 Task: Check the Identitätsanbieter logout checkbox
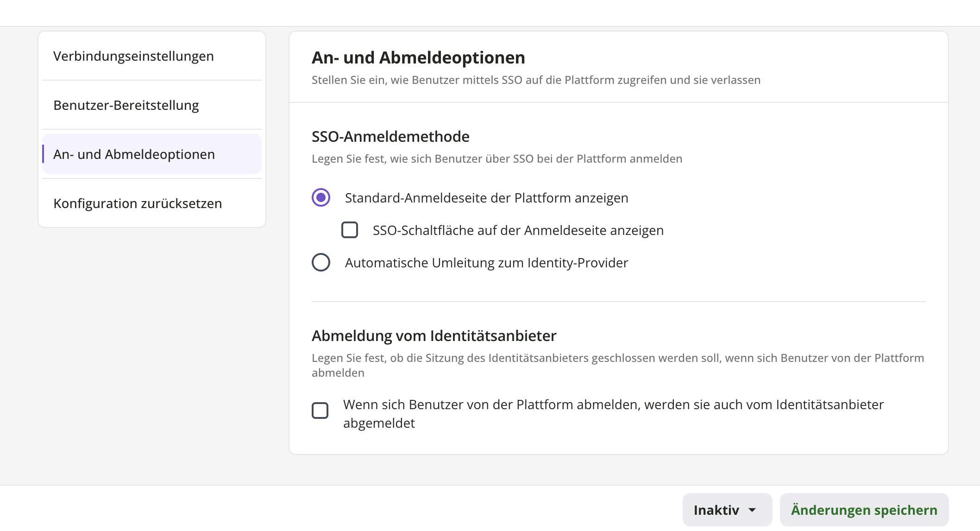[x=320, y=411]
